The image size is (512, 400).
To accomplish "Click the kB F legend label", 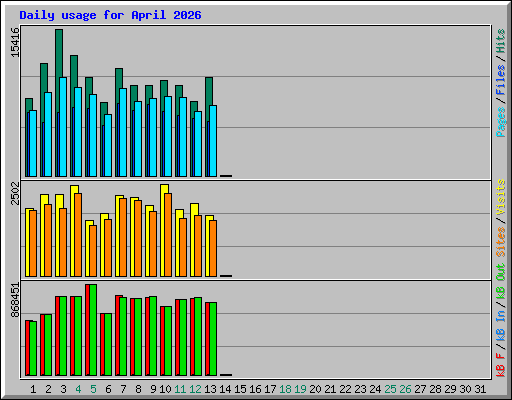I will [x=501, y=365].
